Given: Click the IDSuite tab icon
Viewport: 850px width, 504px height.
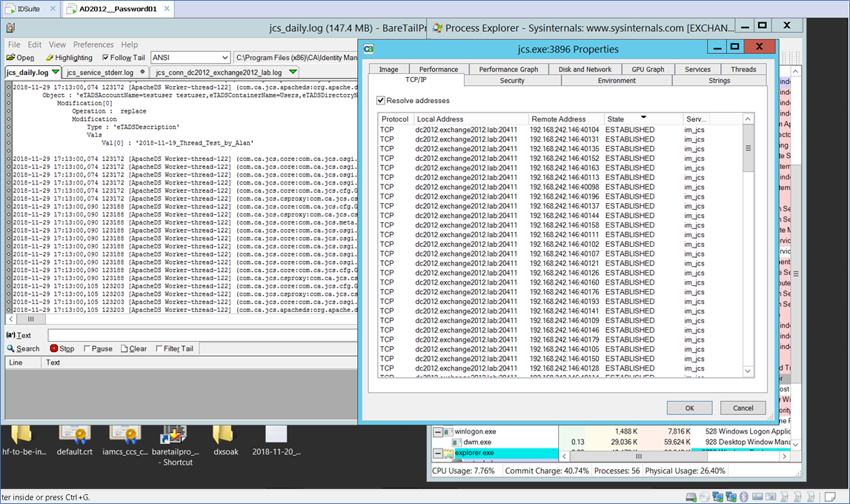Looking at the screenshot, I should pos(10,9).
